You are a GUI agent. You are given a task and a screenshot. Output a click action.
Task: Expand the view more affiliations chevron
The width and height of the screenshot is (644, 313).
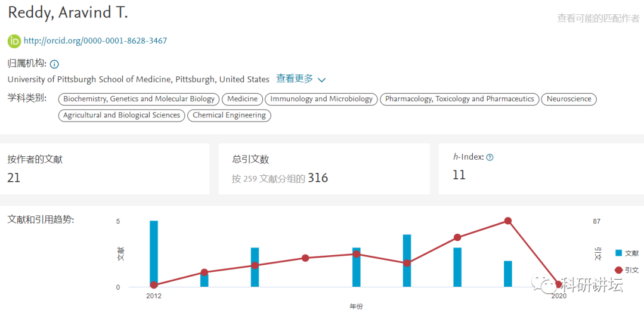pos(322,80)
